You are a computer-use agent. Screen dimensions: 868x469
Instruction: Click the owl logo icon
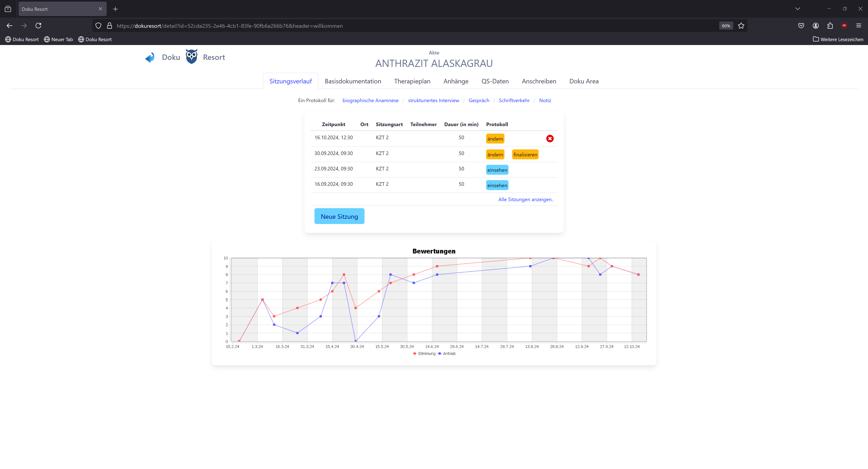coord(191,56)
